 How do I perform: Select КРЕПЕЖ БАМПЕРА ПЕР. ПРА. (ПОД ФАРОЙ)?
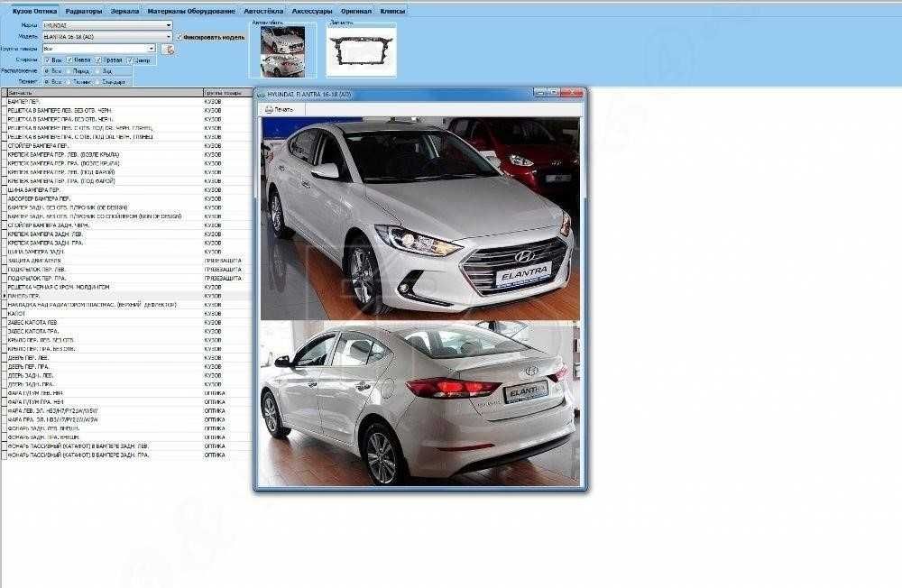pyautogui.click(x=129, y=180)
